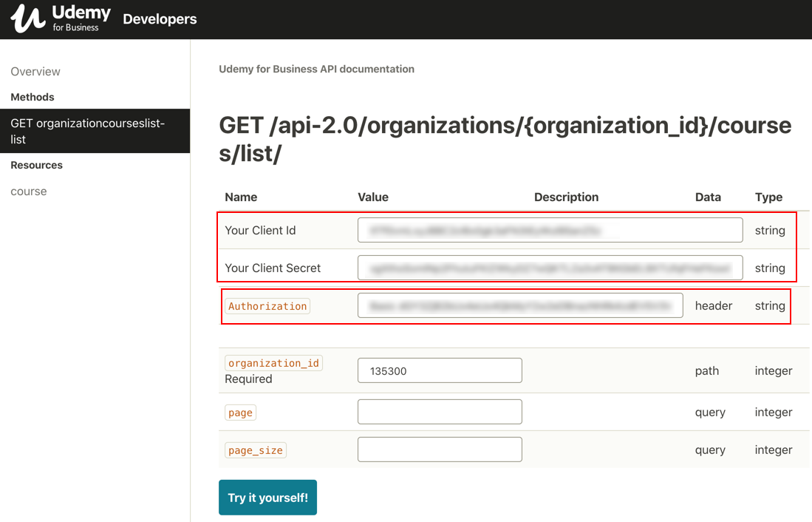The height and width of the screenshot is (522, 812).
Task: Click the Value column header
Action: point(373,197)
